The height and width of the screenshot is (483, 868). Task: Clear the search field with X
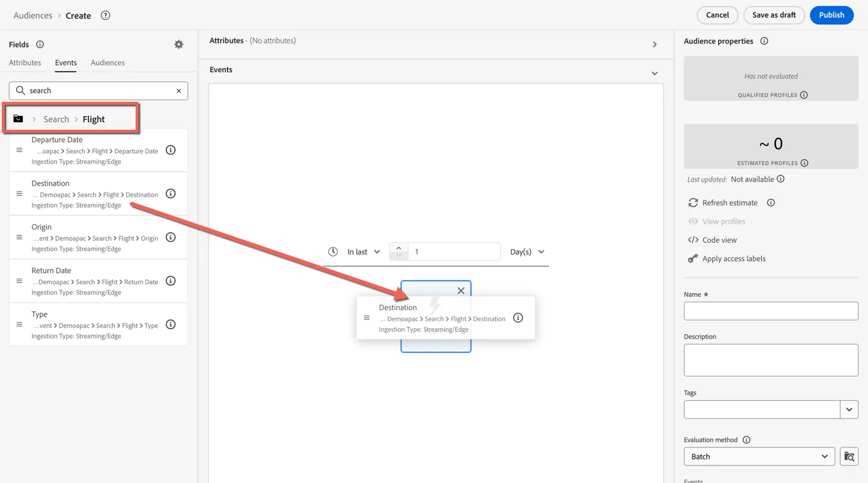[x=179, y=91]
